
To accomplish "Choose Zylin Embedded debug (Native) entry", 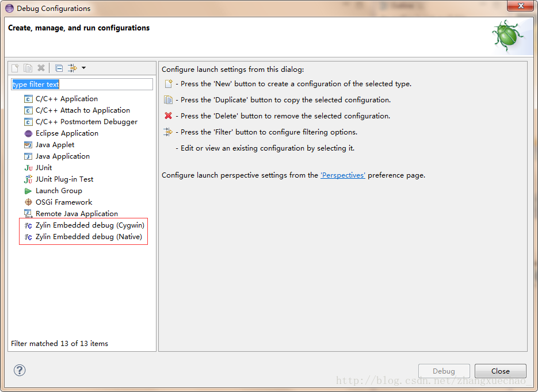I will (x=89, y=237).
